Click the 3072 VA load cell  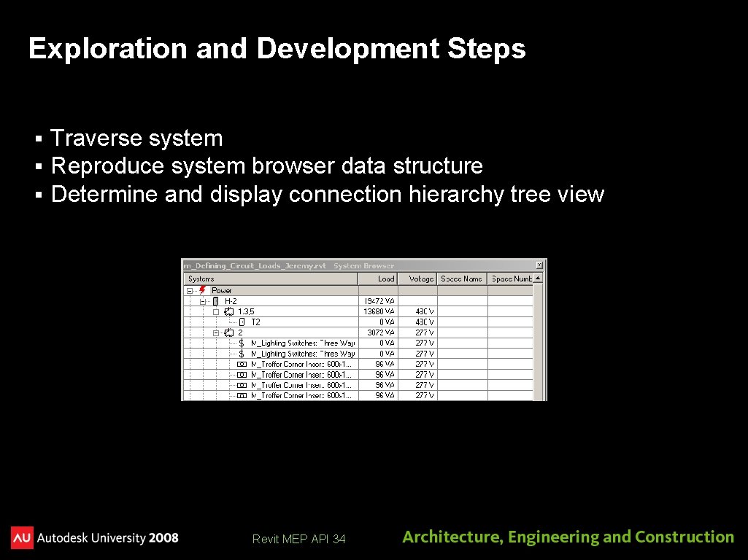click(x=378, y=332)
